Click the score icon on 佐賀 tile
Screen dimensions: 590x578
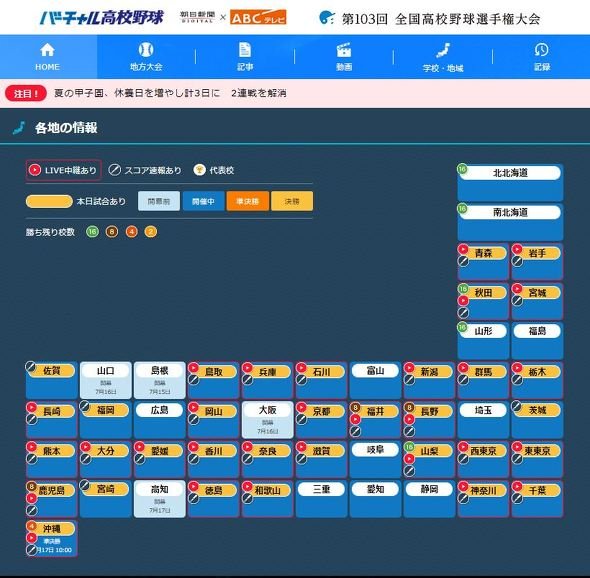31,366
